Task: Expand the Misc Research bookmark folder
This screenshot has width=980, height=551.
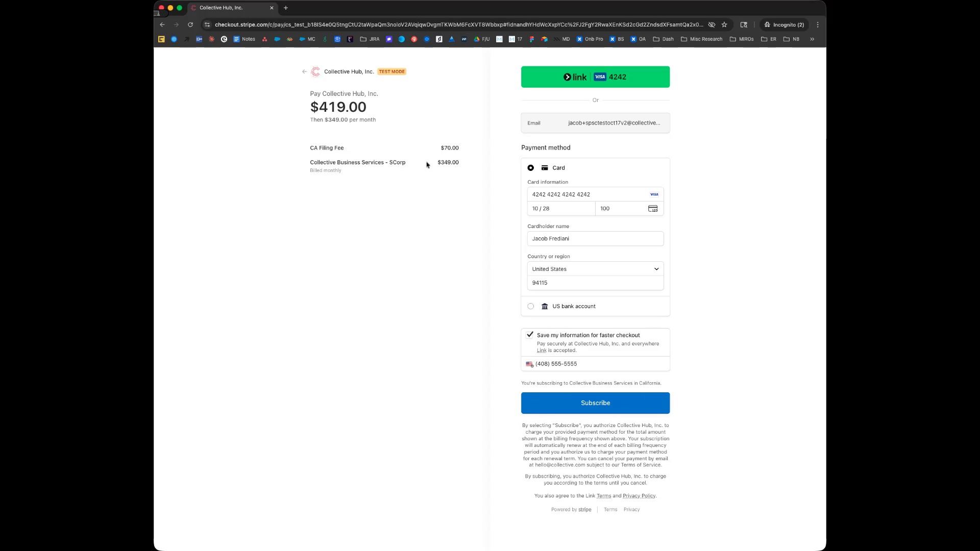Action: [701, 39]
